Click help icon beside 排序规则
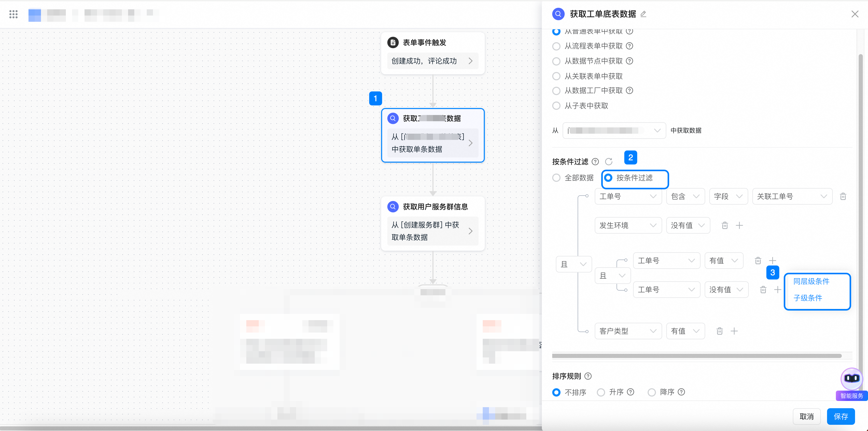Viewport: 868px width, 431px height. pyautogui.click(x=588, y=376)
